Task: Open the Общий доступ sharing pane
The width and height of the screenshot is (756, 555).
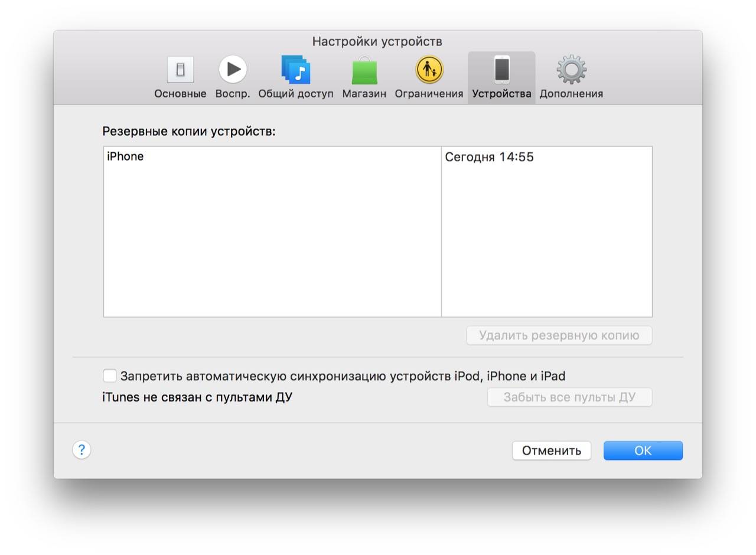Action: click(296, 77)
